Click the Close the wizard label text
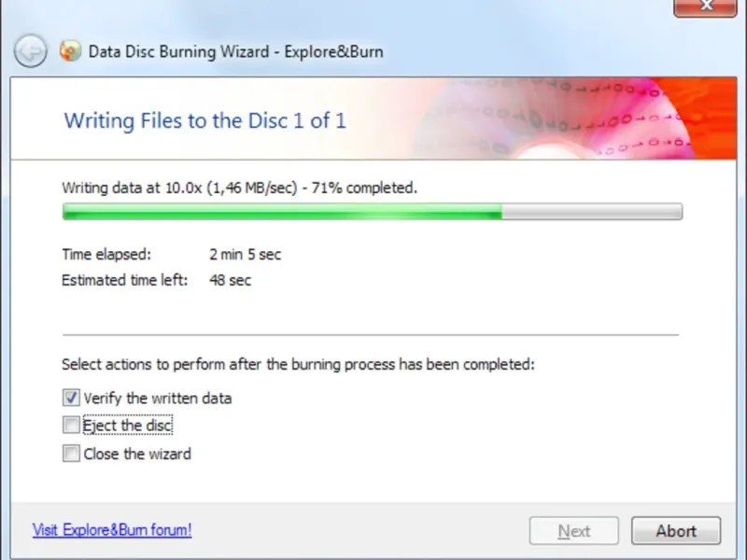747x560 pixels. coord(137,454)
